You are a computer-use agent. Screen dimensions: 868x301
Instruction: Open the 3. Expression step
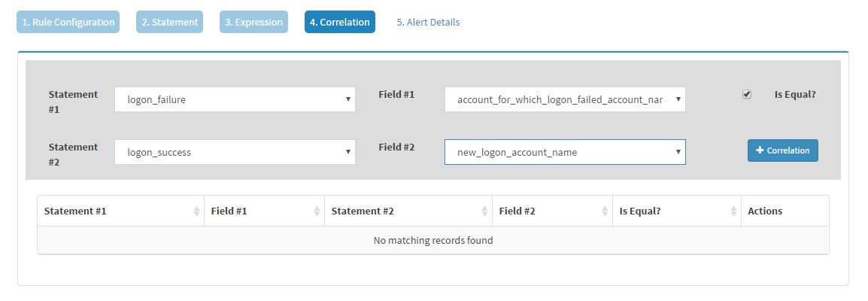(x=253, y=22)
